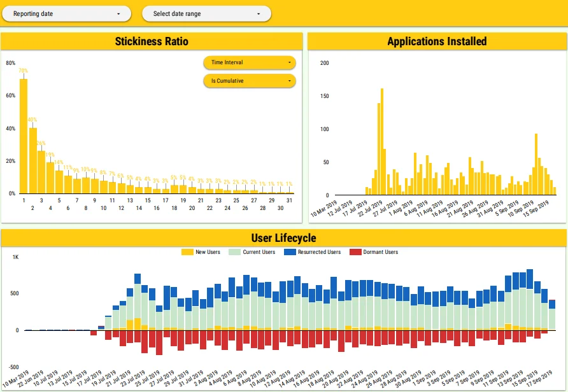The height and width of the screenshot is (392, 568).
Task: Expand the Time Interval dropdown
Action: tap(250, 62)
